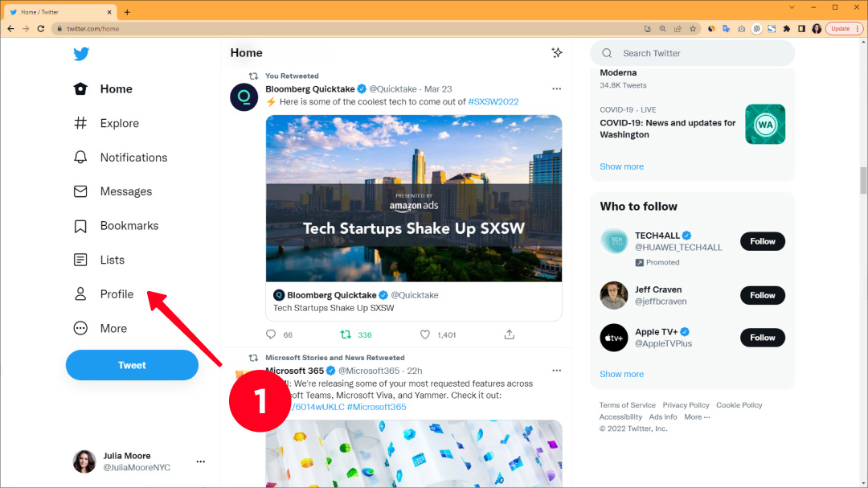Open the Extensions puzzle icon
Image resolution: width=868 pixels, height=488 pixels.
[787, 29]
